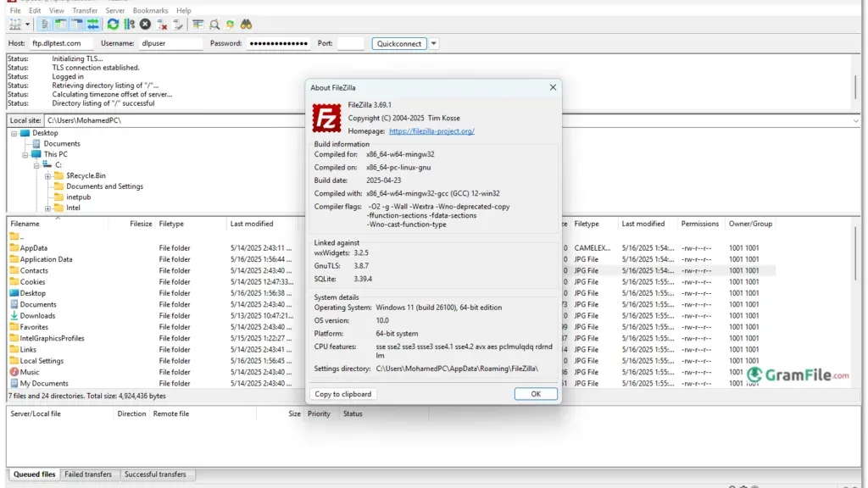Select the IntelGraphicsProfiles folder icon
Screen dimensions: 868x488
14,338
